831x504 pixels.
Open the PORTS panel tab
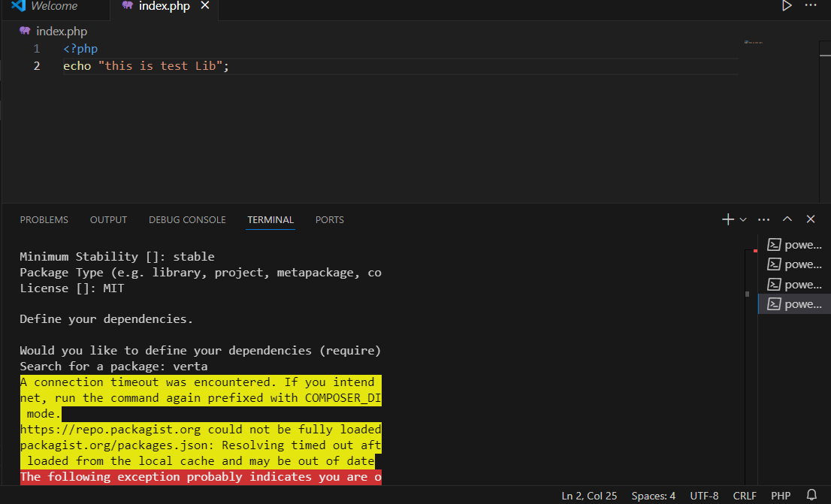[x=330, y=220]
